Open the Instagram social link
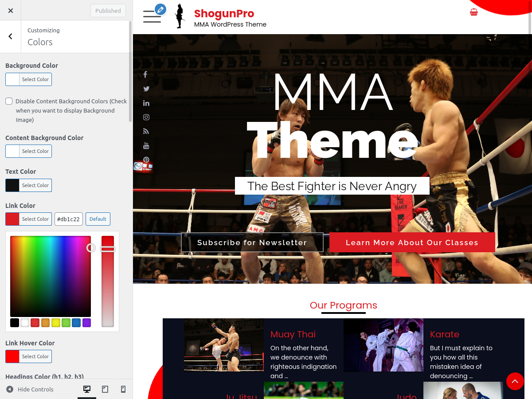 point(146,117)
